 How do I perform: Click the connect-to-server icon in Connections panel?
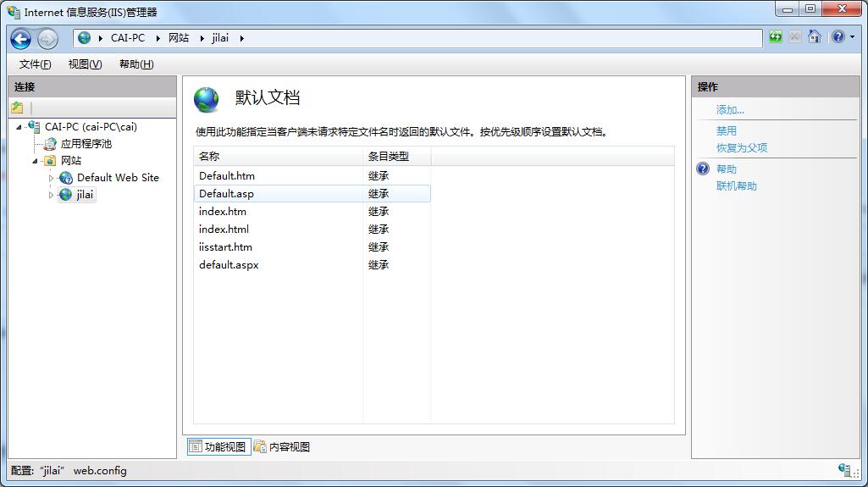point(17,108)
